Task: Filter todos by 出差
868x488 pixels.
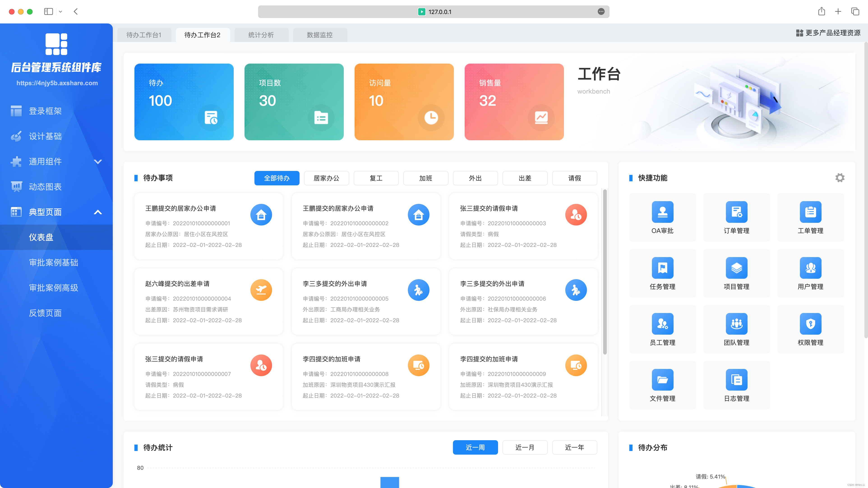Action: (x=525, y=178)
